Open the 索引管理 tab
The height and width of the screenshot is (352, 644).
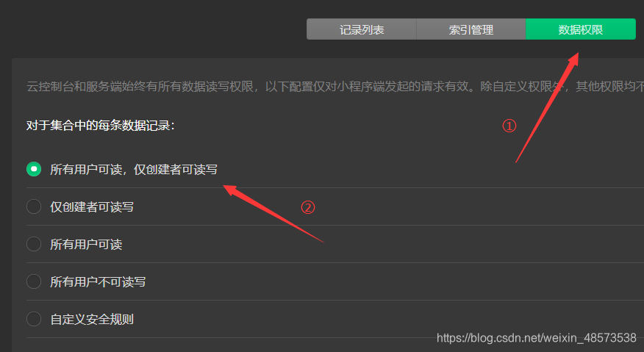click(471, 29)
